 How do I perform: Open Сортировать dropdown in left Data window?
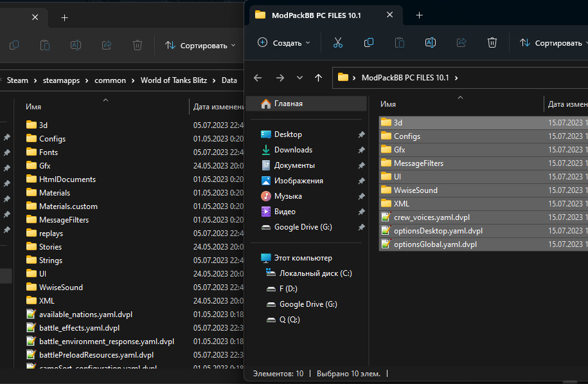point(200,46)
